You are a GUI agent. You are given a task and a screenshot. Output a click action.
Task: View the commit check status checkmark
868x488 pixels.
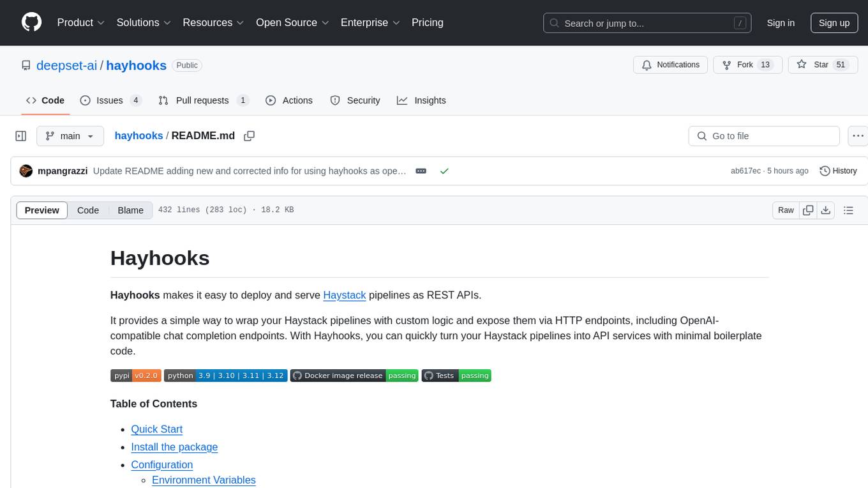(x=444, y=171)
